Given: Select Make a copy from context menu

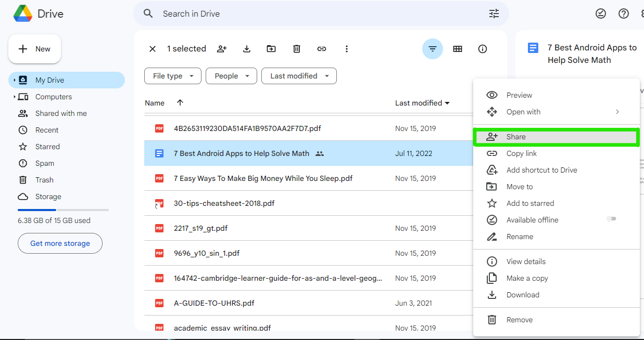Looking at the screenshot, I should coord(527,278).
